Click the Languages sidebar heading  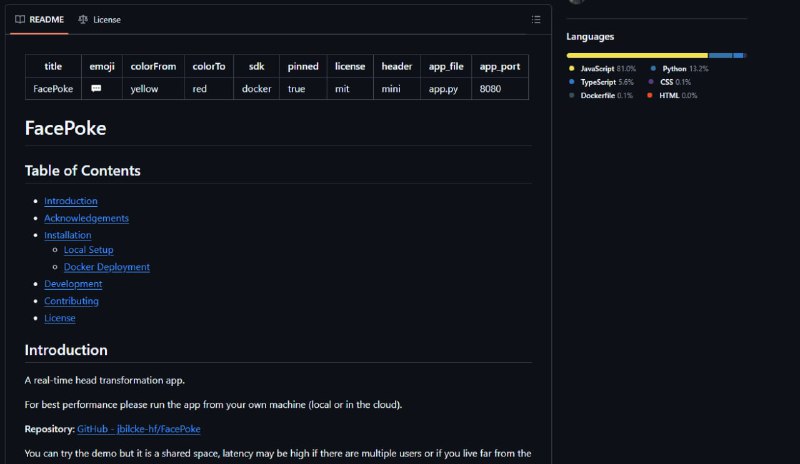click(590, 37)
